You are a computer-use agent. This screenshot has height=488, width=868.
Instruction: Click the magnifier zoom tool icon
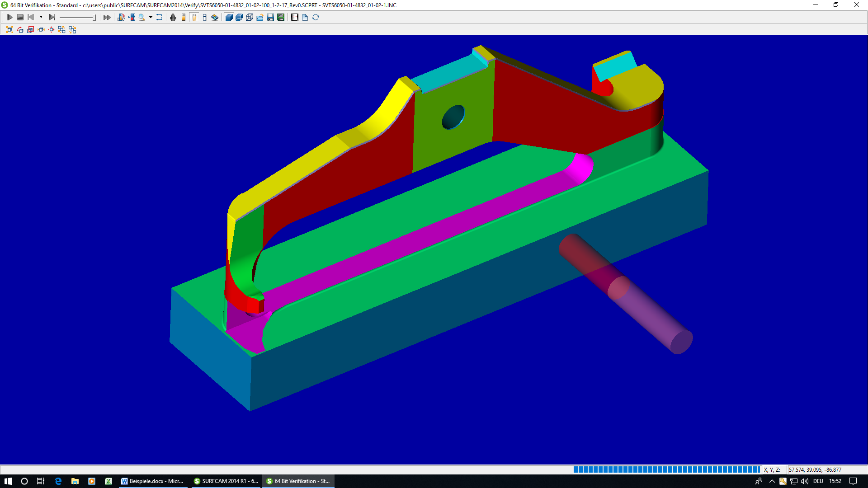coord(142,17)
